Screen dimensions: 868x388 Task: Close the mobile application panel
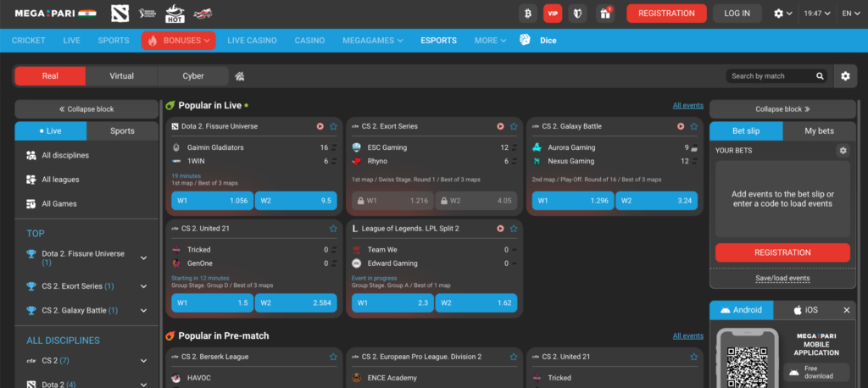(x=847, y=311)
